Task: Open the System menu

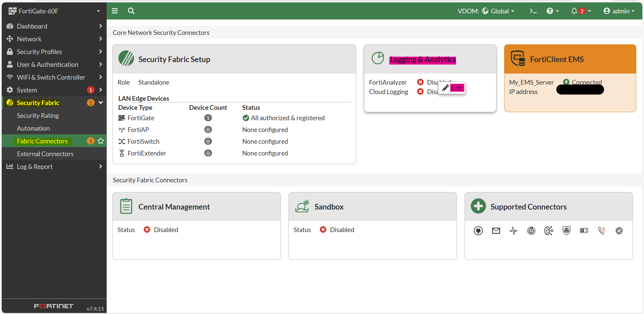Action: [x=54, y=90]
